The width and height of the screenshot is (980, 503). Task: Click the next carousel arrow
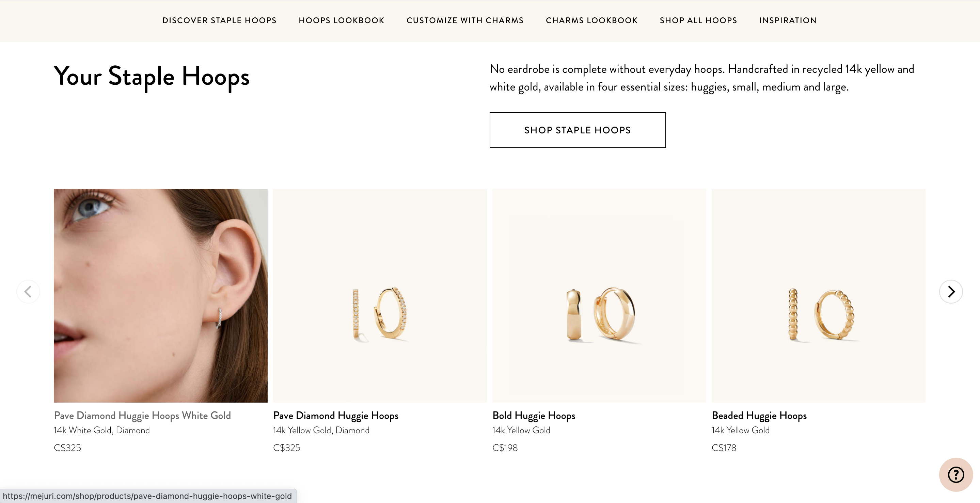pos(950,292)
